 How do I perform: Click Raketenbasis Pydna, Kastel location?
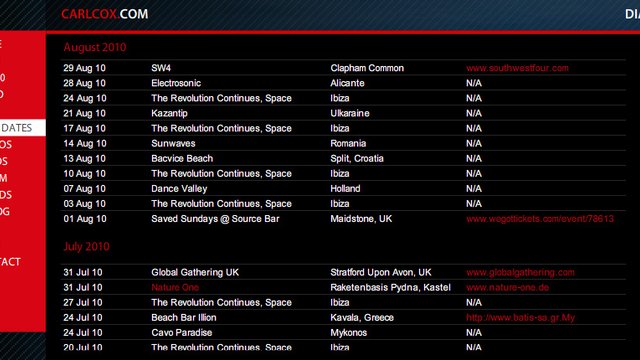(391, 288)
